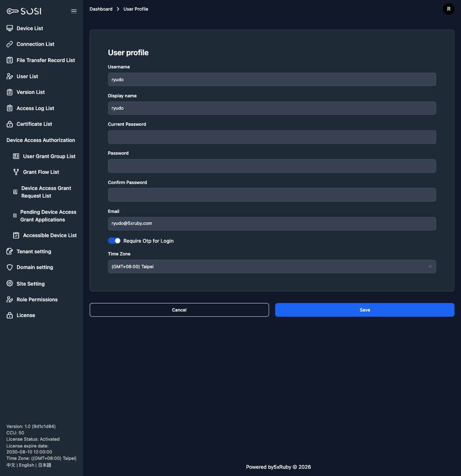Screen dimensions: 461x476
Task: Click License Status: Activated text
Action: [x=33, y=439]
